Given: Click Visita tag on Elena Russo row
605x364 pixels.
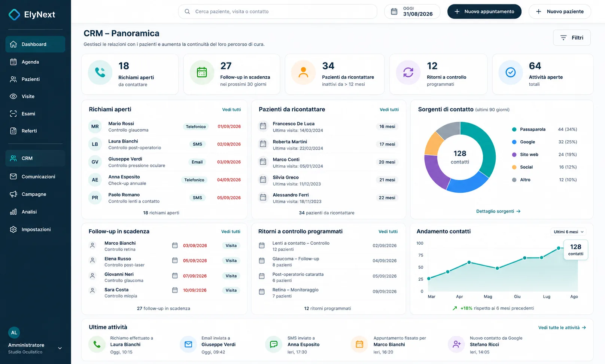Looking at the screenshot, I should point(231,261).
